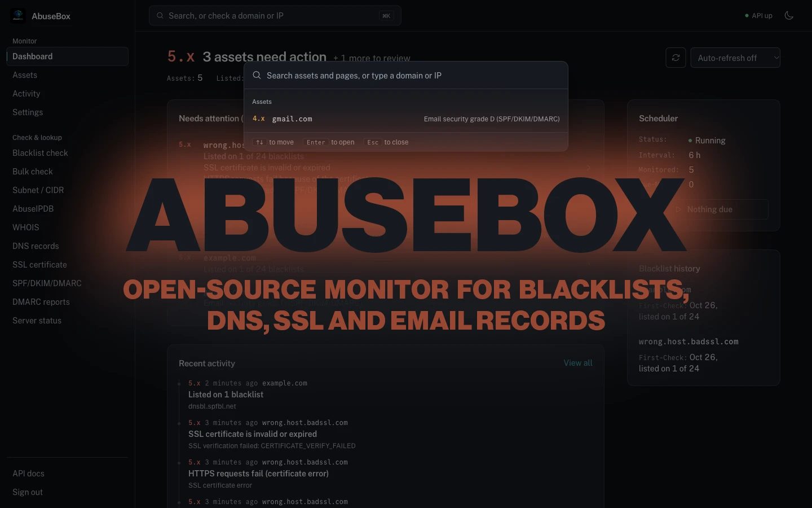Click the API up status indicator
Viewport: 812px width, 508px height.
tap(758, 16)
